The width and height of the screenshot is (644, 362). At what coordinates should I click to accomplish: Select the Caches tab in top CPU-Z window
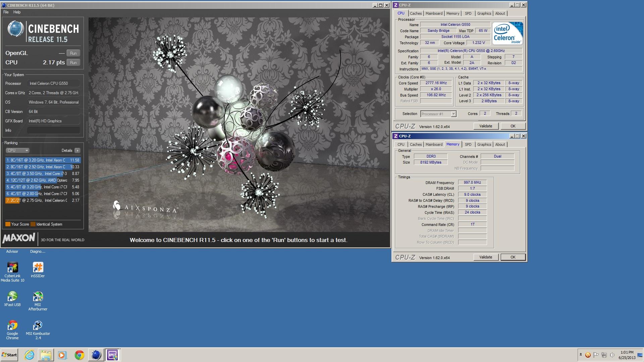pos(416,13)
